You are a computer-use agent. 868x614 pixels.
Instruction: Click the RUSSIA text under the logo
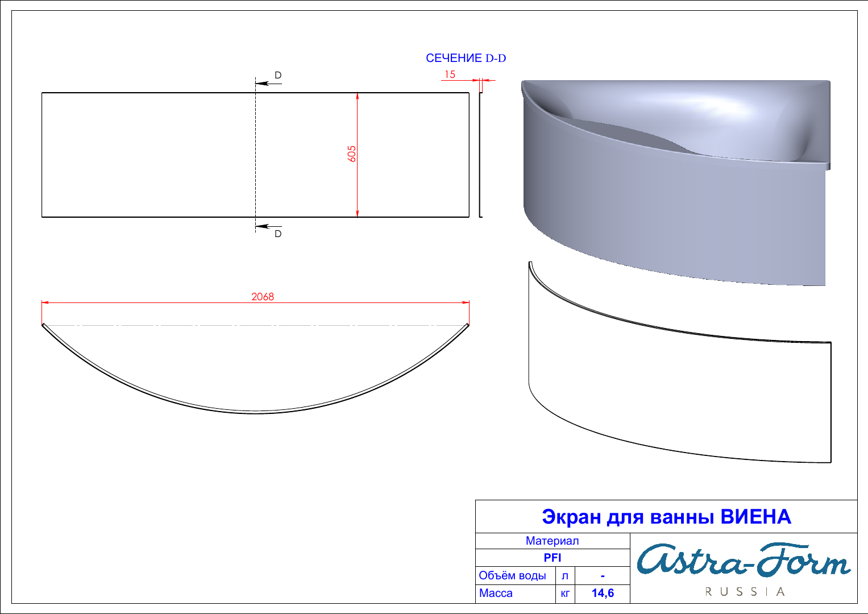[x=745, y=592]
